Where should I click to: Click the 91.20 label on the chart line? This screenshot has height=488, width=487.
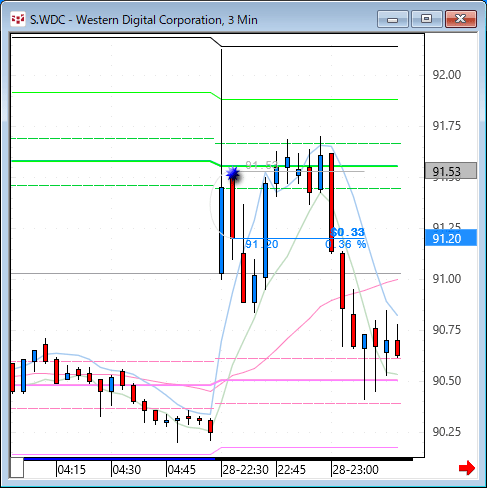(x=262, y=244)
